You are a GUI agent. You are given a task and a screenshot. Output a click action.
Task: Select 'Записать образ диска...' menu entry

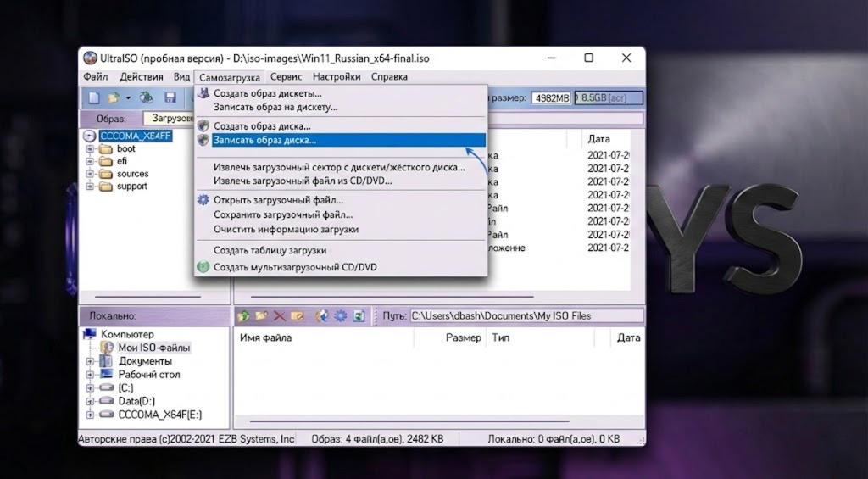tap(264, 140)
